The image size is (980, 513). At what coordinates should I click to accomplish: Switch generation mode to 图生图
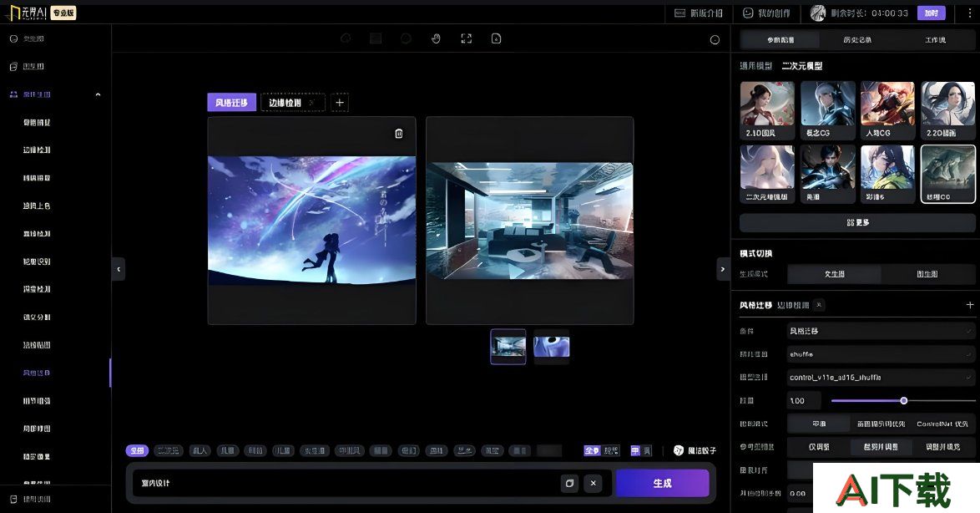[927, 274]
